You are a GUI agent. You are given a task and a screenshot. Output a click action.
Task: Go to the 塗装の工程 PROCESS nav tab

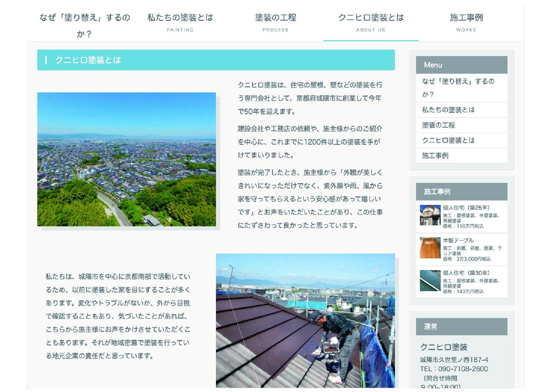coord(275,22)
